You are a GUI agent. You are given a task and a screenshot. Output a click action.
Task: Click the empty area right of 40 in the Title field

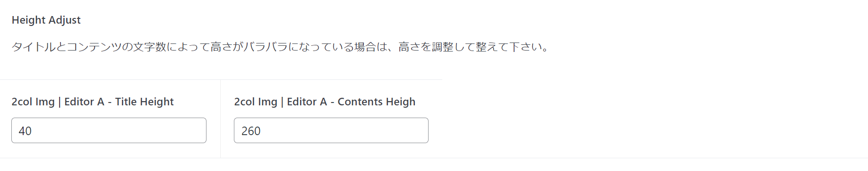(118, 131)
